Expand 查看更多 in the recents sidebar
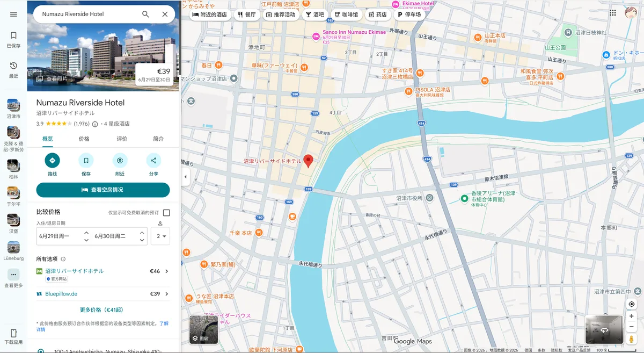Screen dimensions: 644x353 click(13, 275)
